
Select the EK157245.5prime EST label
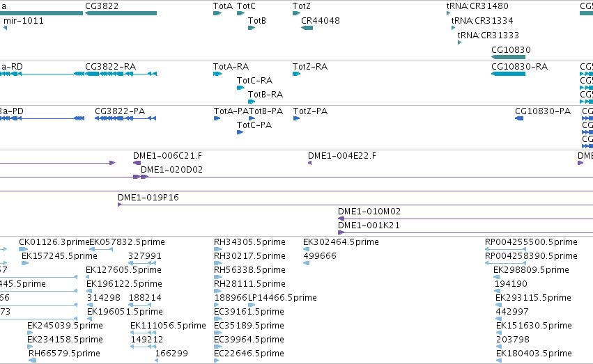59,256
